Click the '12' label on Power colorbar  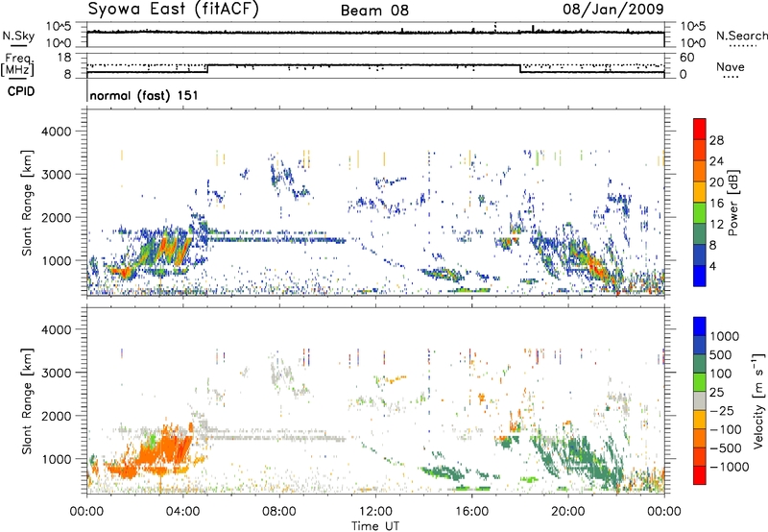(716, 225)
